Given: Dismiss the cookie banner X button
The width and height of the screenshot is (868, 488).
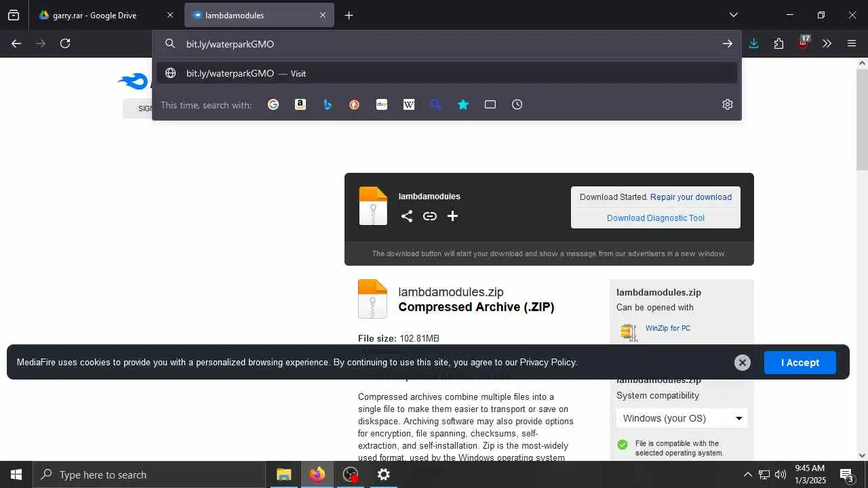Looking at the screenshot, I should point(743,363).
